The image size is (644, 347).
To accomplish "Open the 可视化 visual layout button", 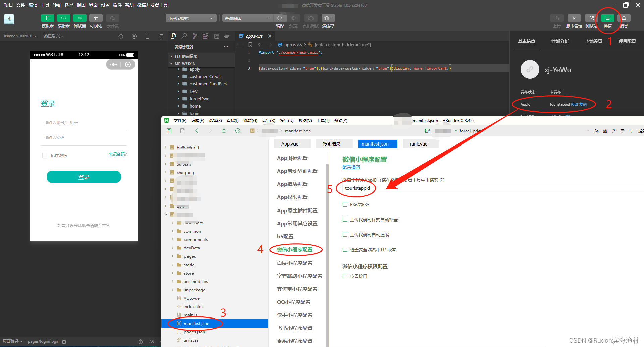I will (96, 18).
